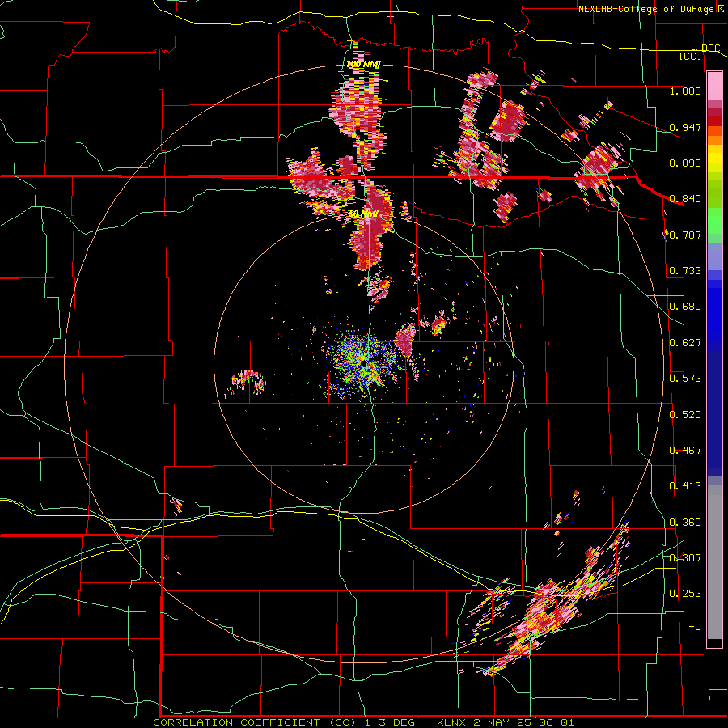
Task: Click the 0.467 legend value
Action: [685, 451]
